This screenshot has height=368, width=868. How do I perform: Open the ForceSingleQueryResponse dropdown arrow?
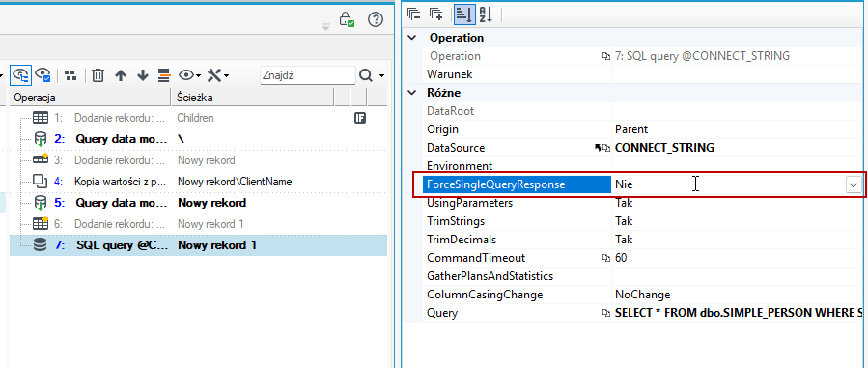[854, 184]
